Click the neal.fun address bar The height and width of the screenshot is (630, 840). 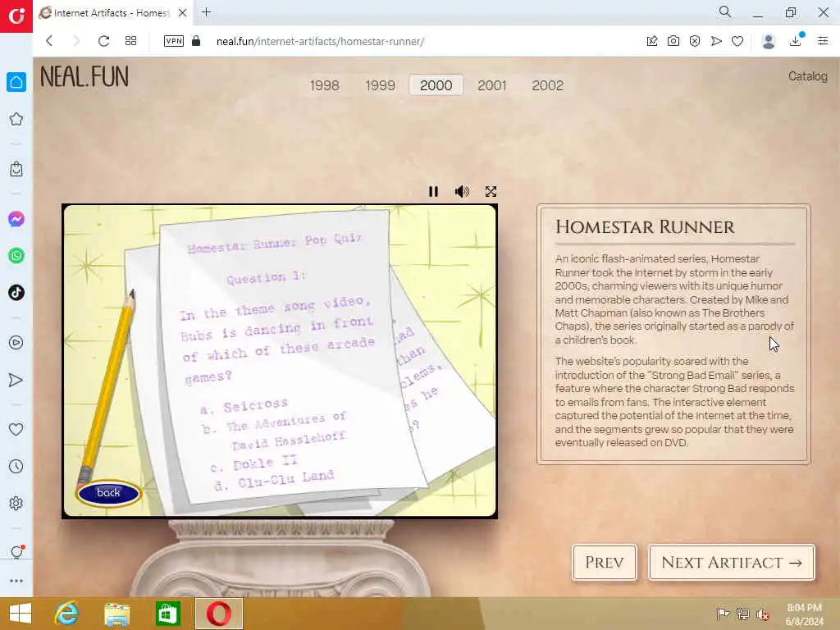click(x=320, y=41)
